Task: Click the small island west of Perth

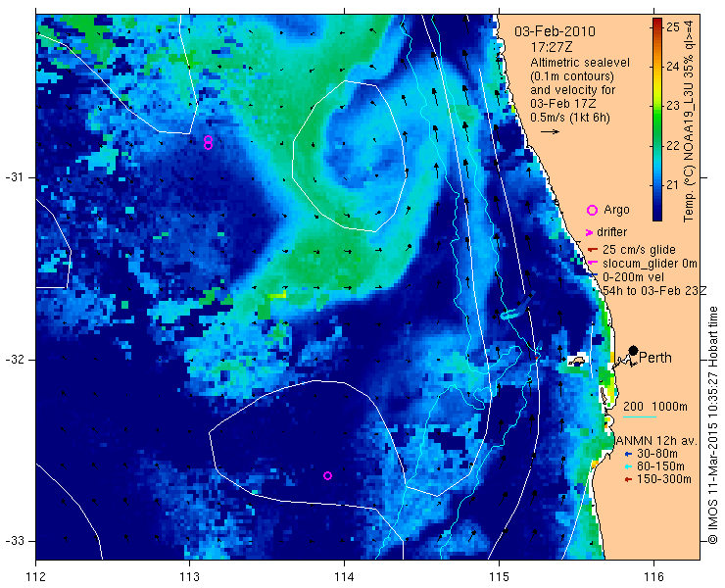Action: click(x=577, y=361)
